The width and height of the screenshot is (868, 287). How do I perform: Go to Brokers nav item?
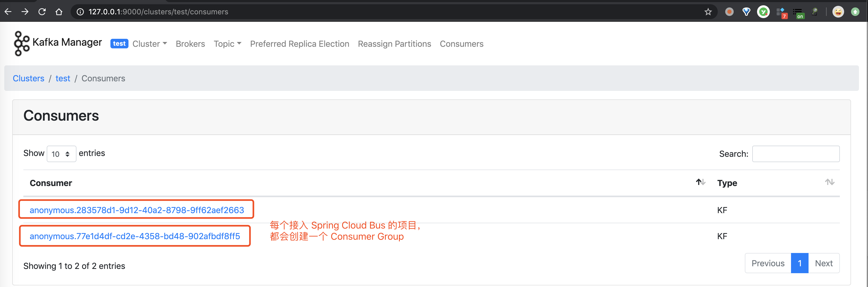[x=190, y=44]
